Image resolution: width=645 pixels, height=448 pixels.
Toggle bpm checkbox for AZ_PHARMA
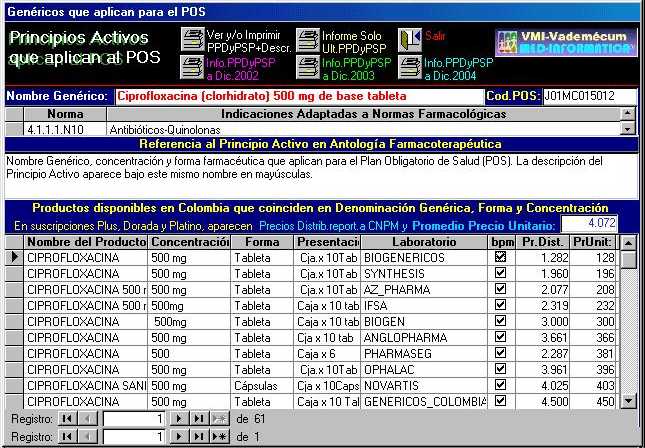tap(500, 289)
